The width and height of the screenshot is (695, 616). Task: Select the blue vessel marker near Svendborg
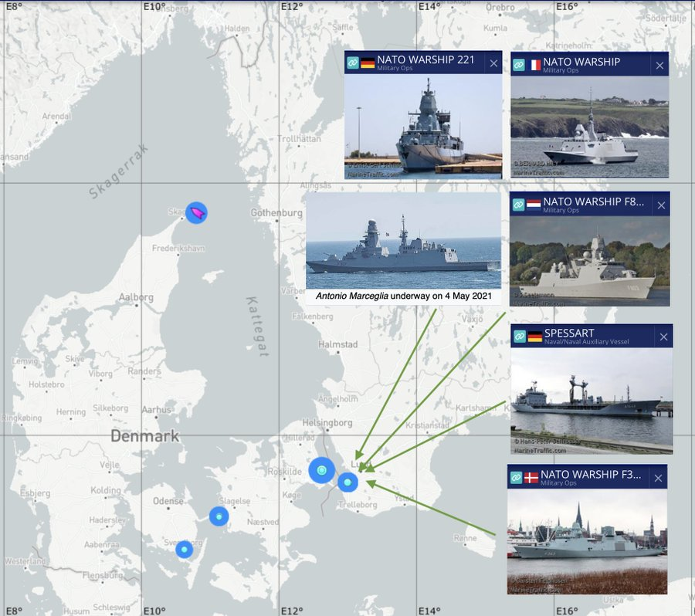(185, 550)
